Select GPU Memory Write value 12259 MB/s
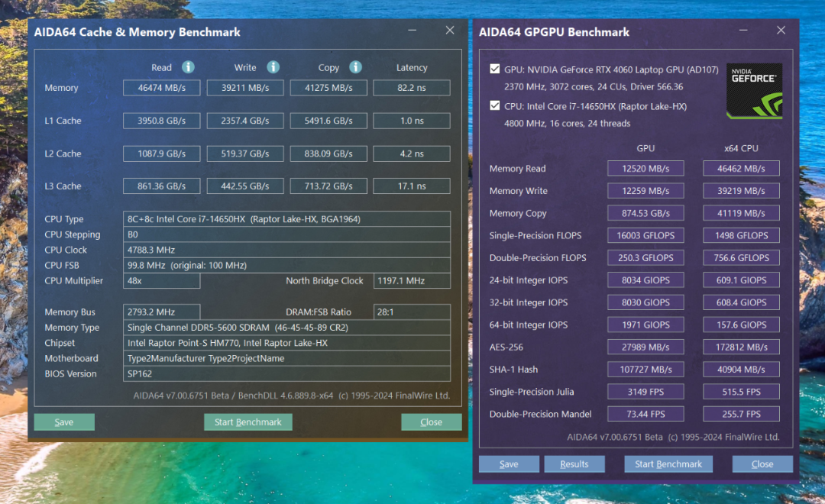The image size is (825, 504). click(x=645, y=190)
